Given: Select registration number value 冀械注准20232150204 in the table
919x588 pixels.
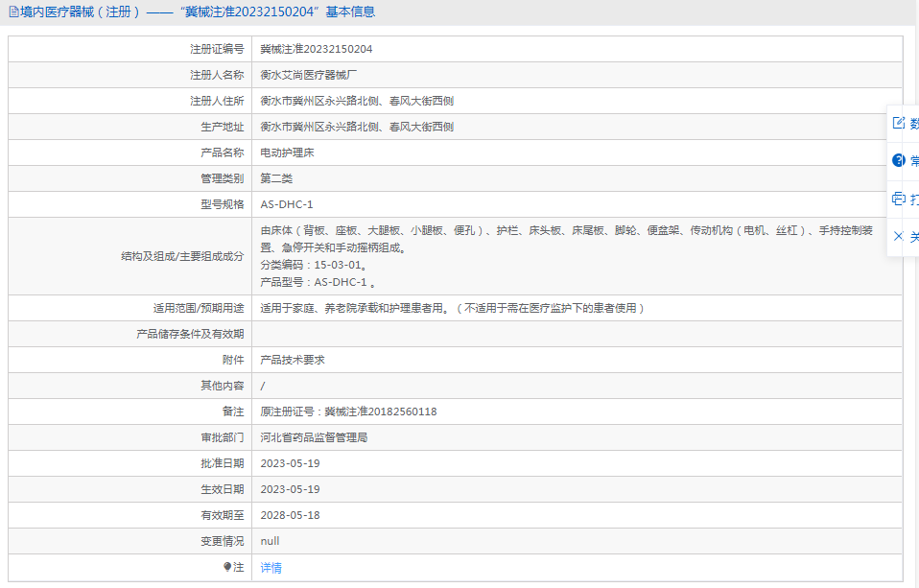Looking at the screenshot, I should [317, 49].
